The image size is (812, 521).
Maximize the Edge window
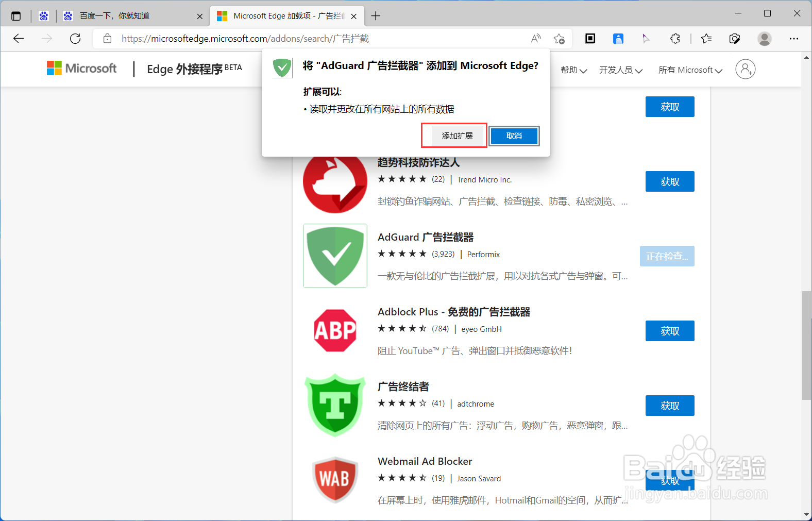click(x=767, y=13)
